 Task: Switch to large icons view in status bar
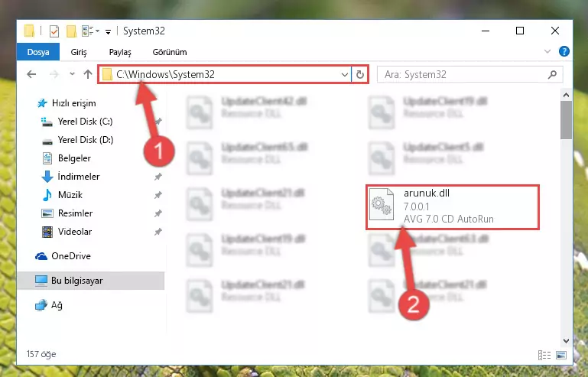pyautogui.click(x=561, y=355)
